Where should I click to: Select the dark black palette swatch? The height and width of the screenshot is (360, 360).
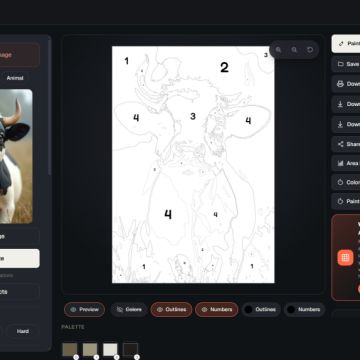pos(130,350)
